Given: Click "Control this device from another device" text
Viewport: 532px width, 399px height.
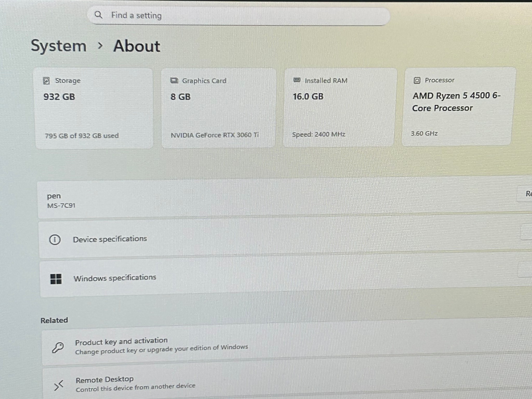Looking at the screenshot, I should (x=135, y=388).
